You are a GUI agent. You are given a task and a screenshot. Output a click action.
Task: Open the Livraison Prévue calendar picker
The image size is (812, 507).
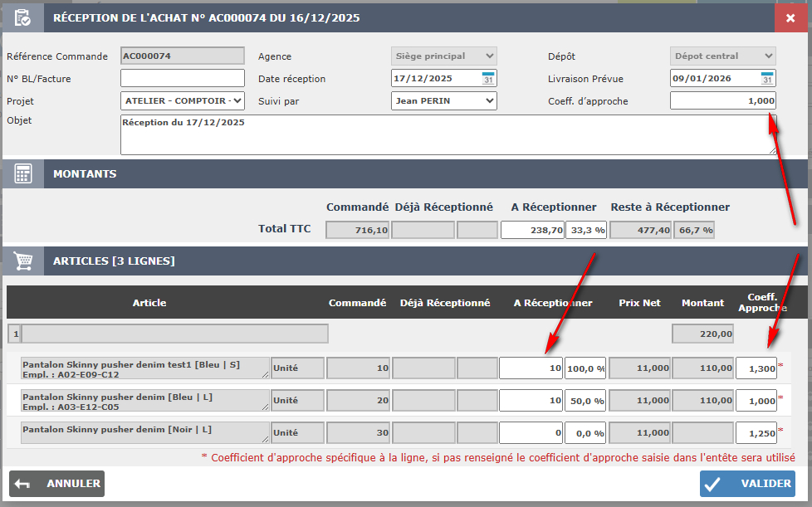coord(767,79)
